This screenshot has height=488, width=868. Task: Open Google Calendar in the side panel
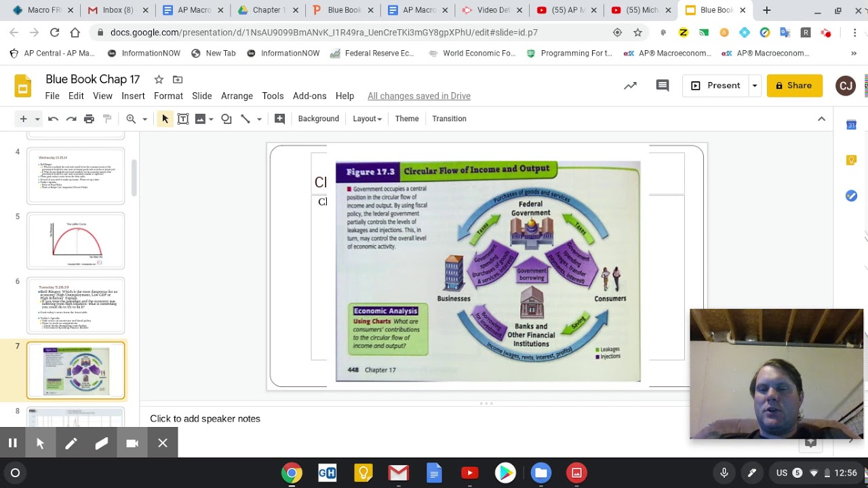pos(852,125)
